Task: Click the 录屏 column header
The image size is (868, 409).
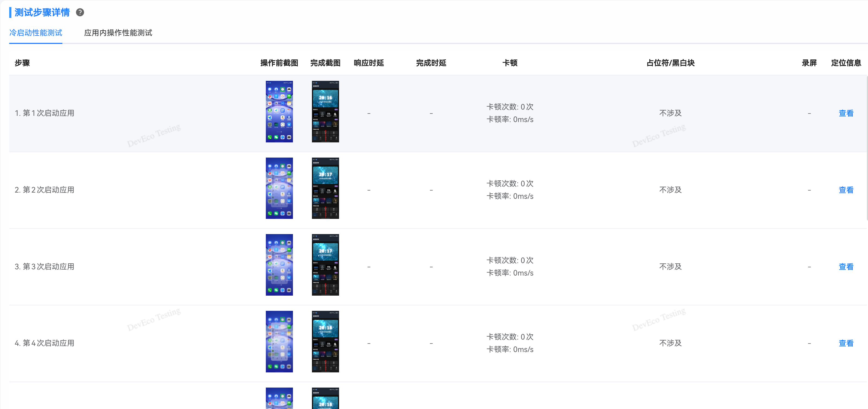Action: pyautogui.click(x=809, y=63)
